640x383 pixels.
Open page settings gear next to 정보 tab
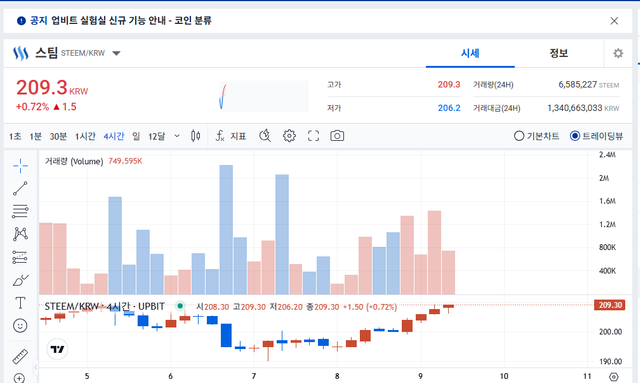tap(618, 53)
